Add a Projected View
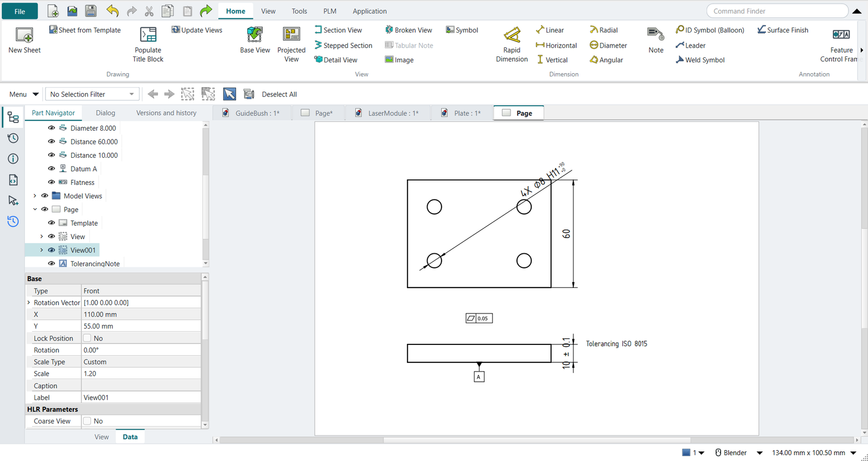 click(291, 44)
